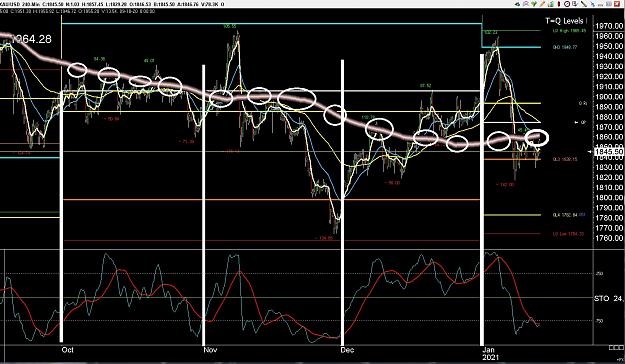Open the ellipsis more-options icon
The height and width of the screenshot is (364, 625).
click(x=600, y=5)
